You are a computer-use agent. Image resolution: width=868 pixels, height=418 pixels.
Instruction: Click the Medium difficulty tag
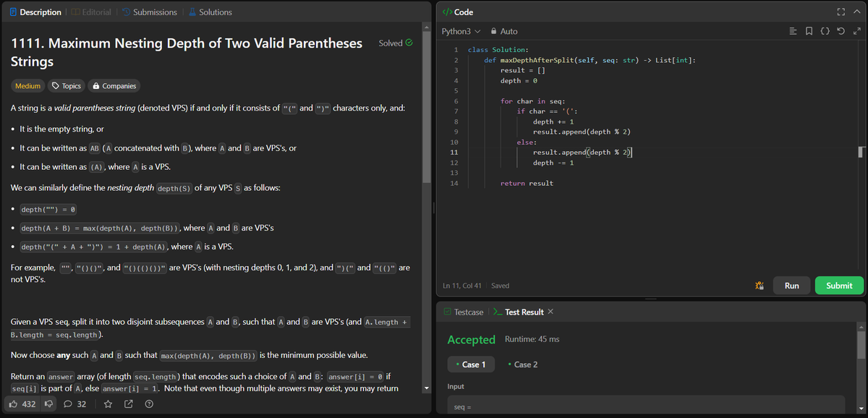click(x=28, y=85)
